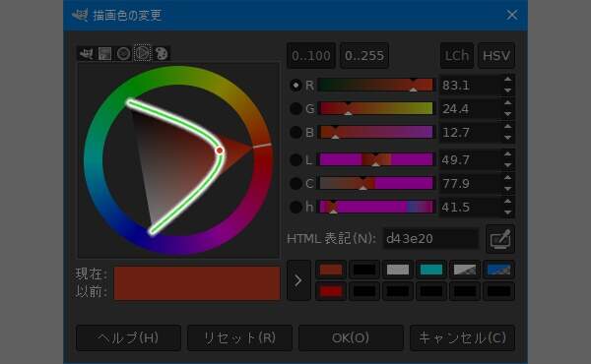
Task: Increase the G value 24.4 with up arrow
Action: coord(507,103)
